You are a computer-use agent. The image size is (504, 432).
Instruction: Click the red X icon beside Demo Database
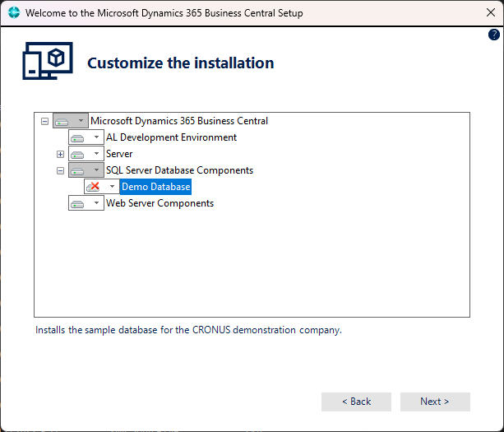pyautogui.click(x=93, y=187)
